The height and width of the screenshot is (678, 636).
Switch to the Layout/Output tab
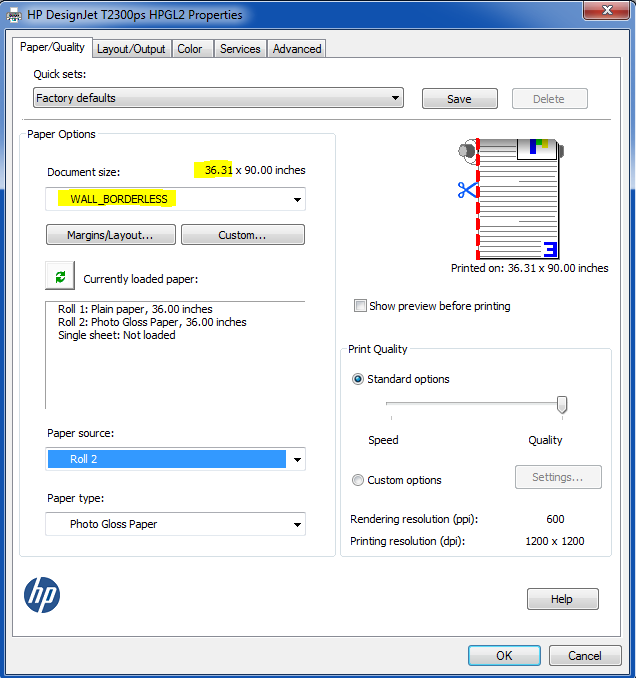click(x=131, y=49)
